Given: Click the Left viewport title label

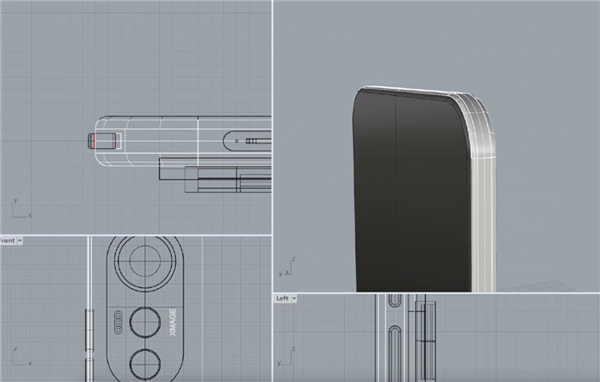Looking at the screenshot, I should [282, 298].
